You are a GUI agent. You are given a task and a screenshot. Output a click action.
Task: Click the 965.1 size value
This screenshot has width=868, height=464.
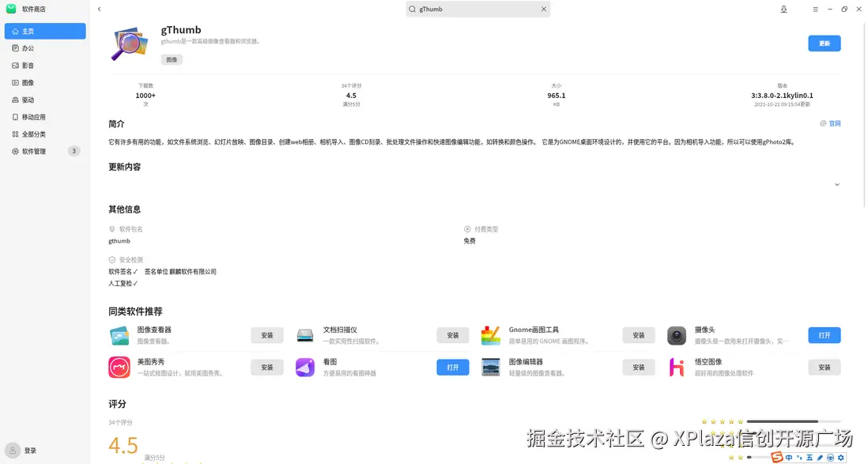[x=557, y=95]
